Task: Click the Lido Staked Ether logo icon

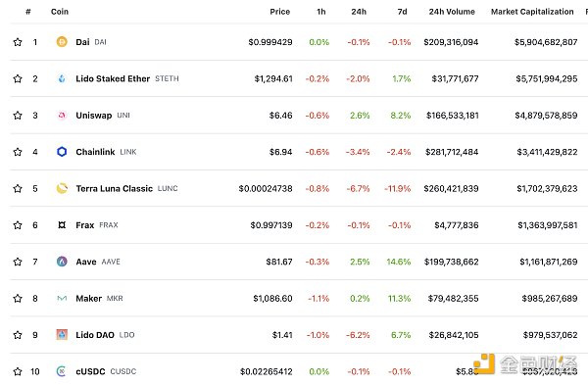Action: point(62,78)
